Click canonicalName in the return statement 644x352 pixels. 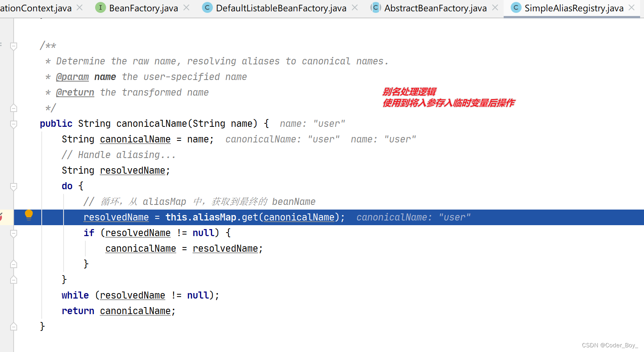coord(135,311)
